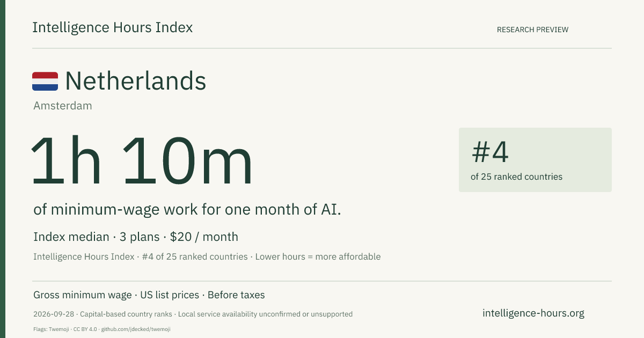
Task: Click the US list prices text
Action: click(x=170, y=295)
